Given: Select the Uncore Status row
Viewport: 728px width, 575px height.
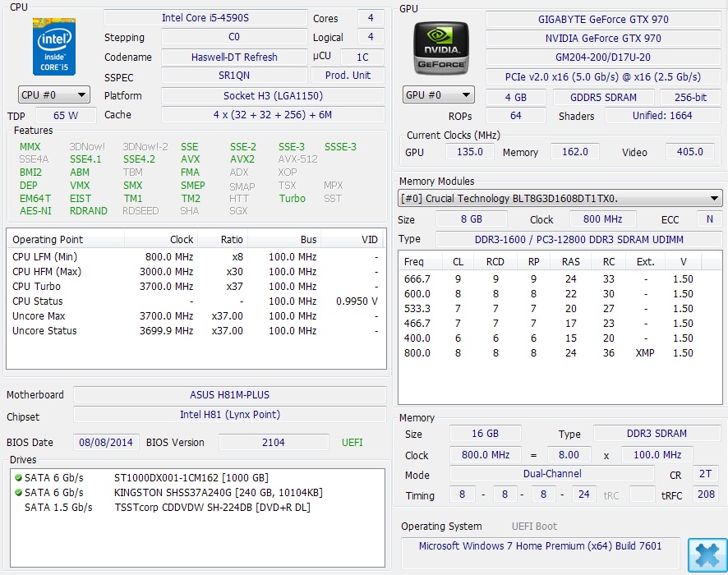Looking at the screenshot, I should (196, 331).
